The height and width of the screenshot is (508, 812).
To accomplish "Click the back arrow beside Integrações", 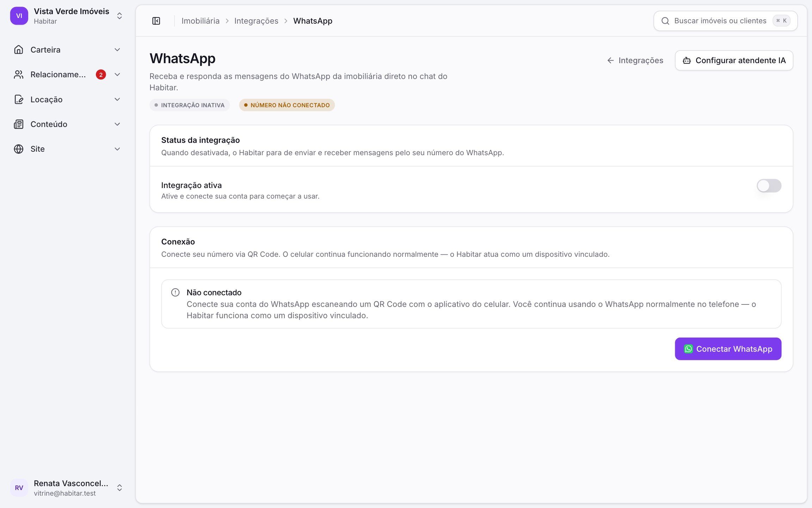I will coord(610,60).
